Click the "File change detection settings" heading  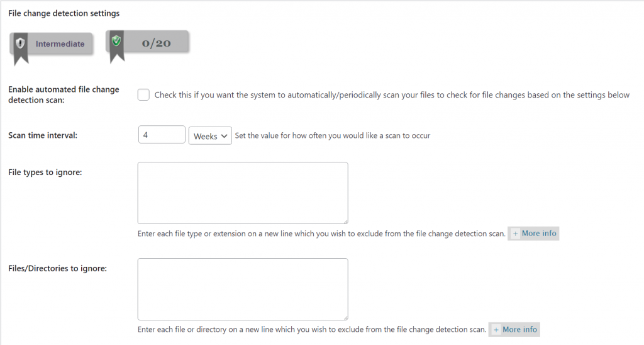(64, 13)
